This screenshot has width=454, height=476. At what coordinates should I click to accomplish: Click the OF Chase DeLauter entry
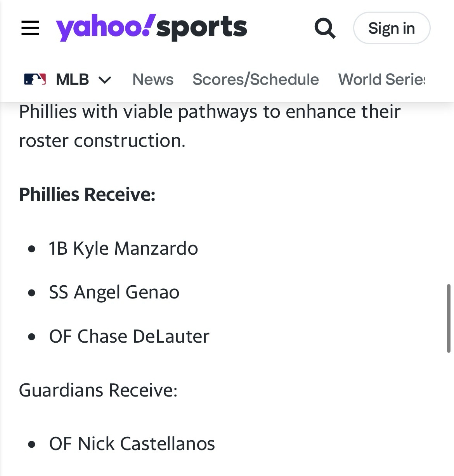tap(129, 336)
